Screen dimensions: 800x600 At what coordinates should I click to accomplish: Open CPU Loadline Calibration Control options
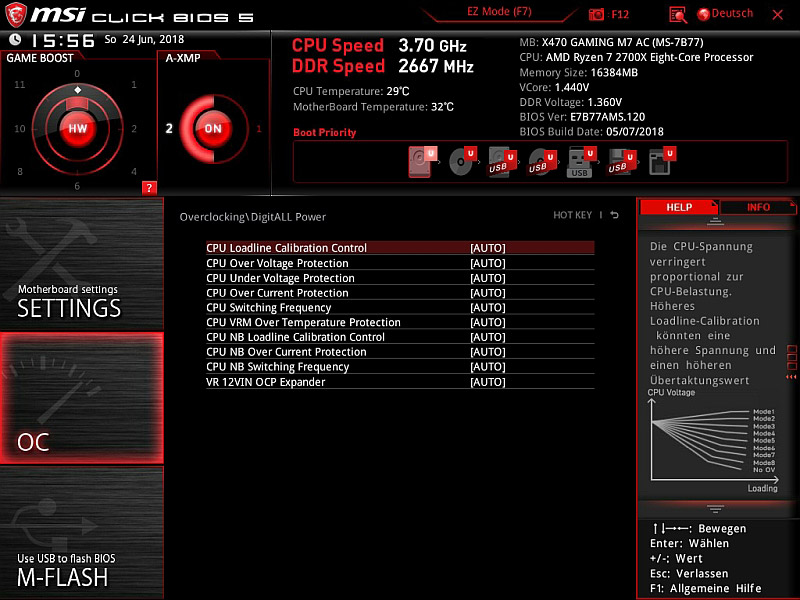(400, 248)
